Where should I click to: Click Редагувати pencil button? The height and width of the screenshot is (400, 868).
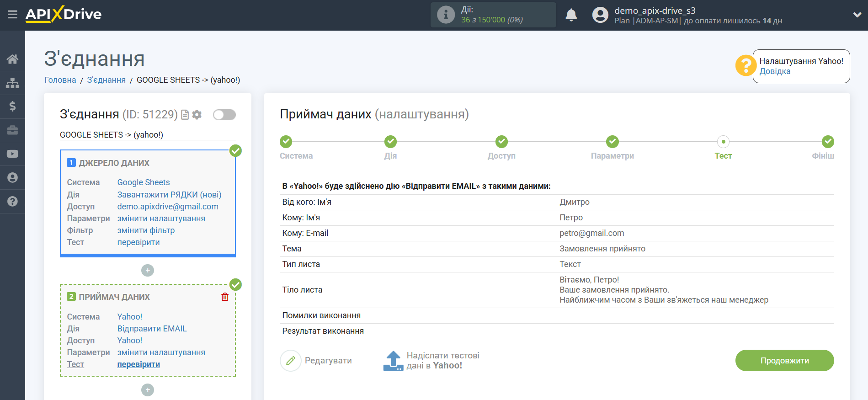click(316, 361)
